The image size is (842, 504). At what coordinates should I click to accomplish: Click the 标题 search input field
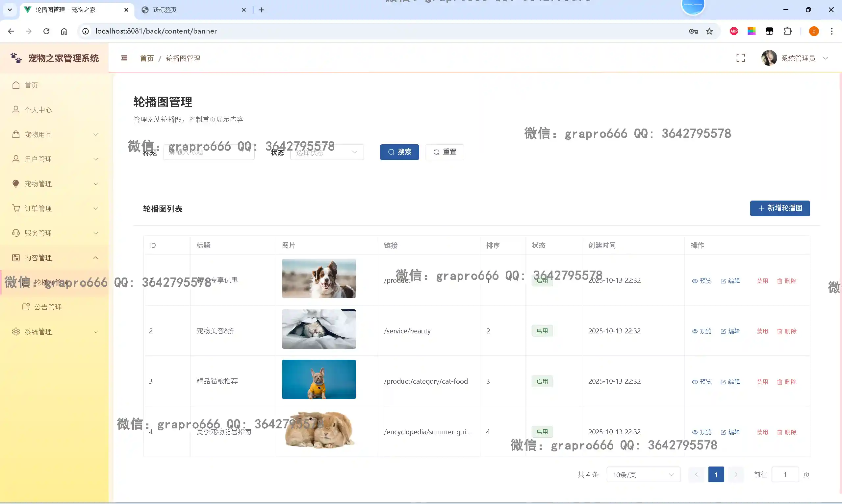click(x=209, y=152)
